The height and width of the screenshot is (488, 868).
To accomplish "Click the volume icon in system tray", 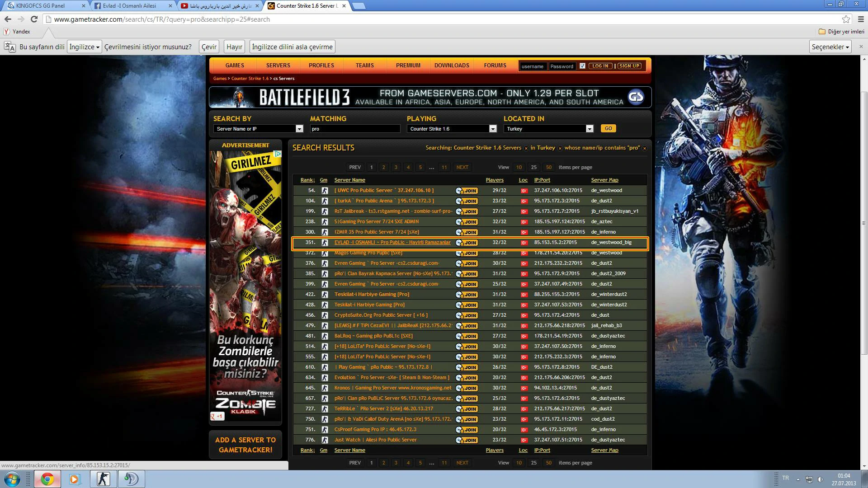I will (x=820, y=479).
